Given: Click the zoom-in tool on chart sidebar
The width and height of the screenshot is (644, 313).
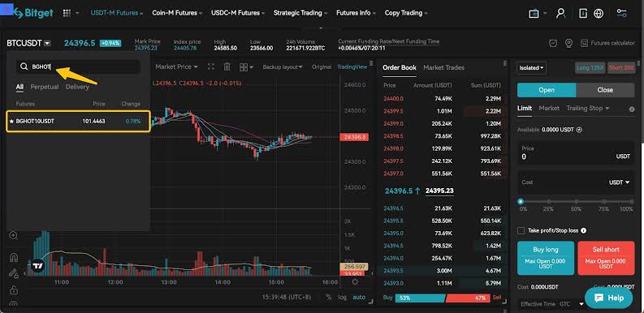Looking at the screenshot, I should point(14,235).
